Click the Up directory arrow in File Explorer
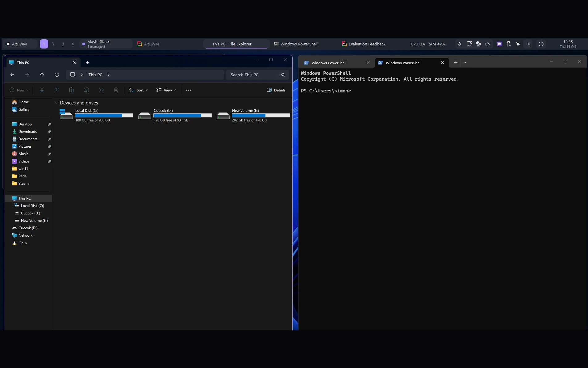 coord(42,75)
